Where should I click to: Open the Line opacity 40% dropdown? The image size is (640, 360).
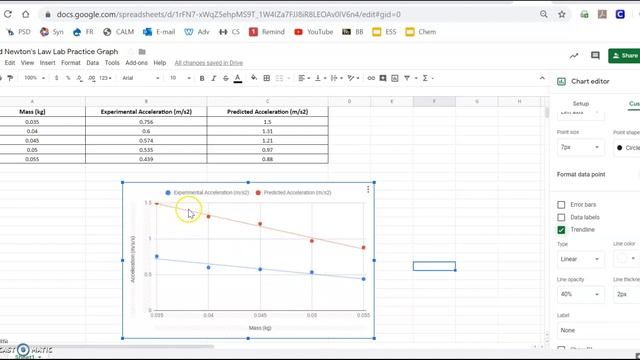tap(580, 294)
